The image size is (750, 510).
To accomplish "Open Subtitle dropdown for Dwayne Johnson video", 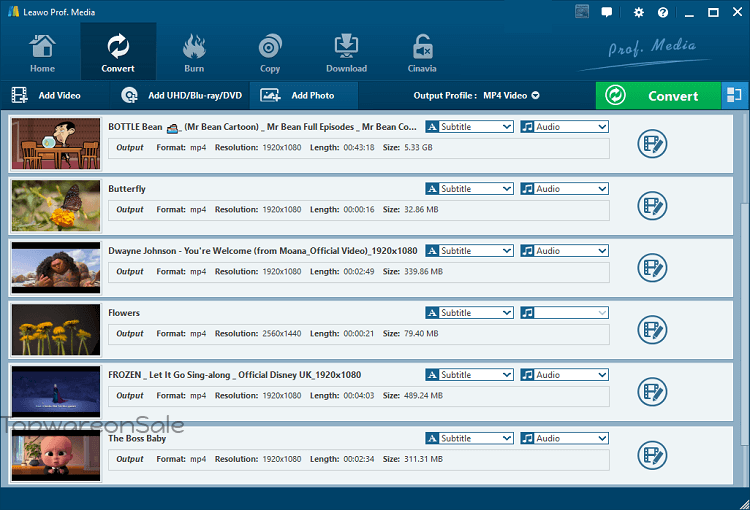I will (x=469, y=251).
